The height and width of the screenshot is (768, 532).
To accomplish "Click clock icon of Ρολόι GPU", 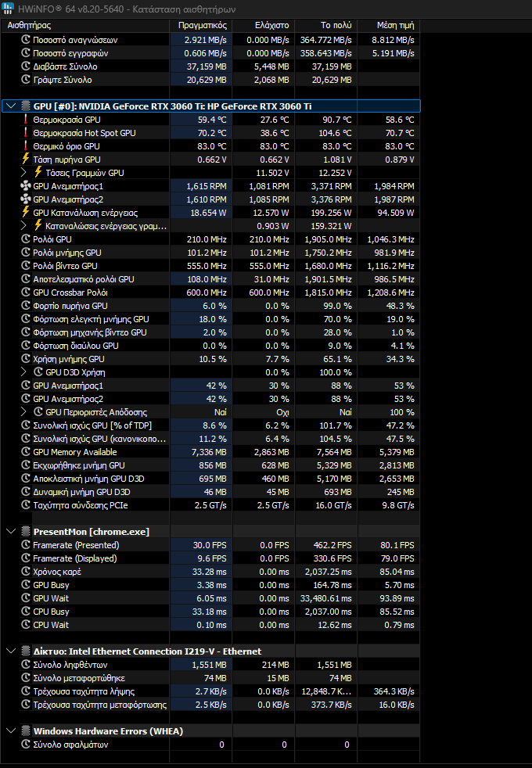I will pyautogui.click(x=26, y=239).
